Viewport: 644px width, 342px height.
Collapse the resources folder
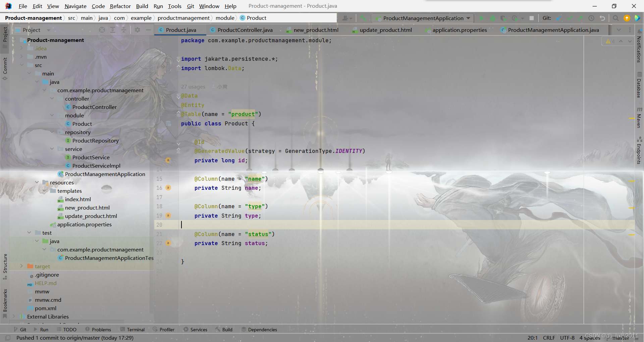[37, 182]
